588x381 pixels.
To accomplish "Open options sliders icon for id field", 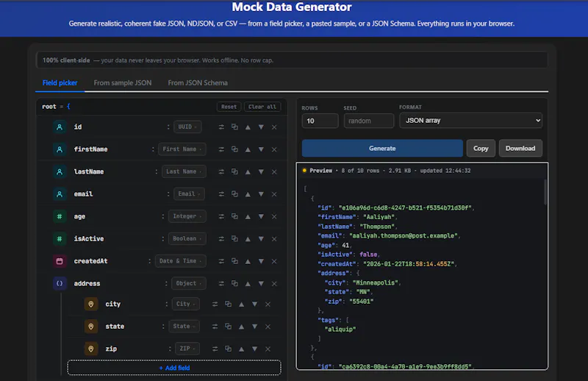I will tap(221, 127).
